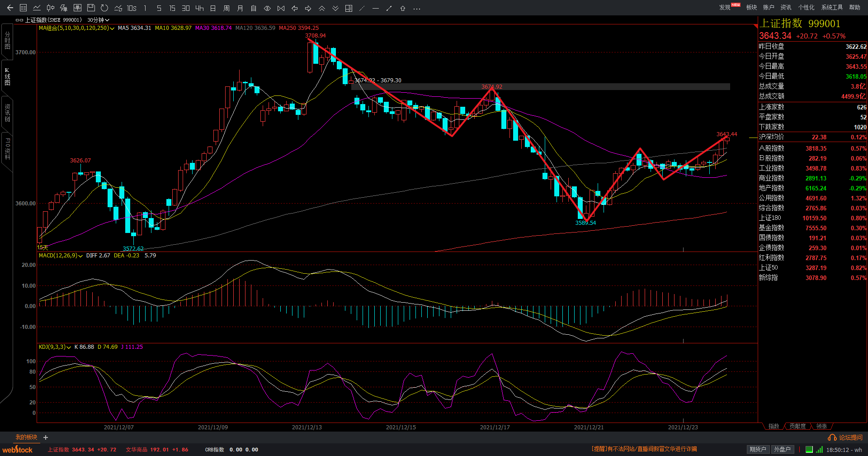This screenshot has height=456, width=868.
Task: Switch to 4h period
Action: [x=199, y=8]
